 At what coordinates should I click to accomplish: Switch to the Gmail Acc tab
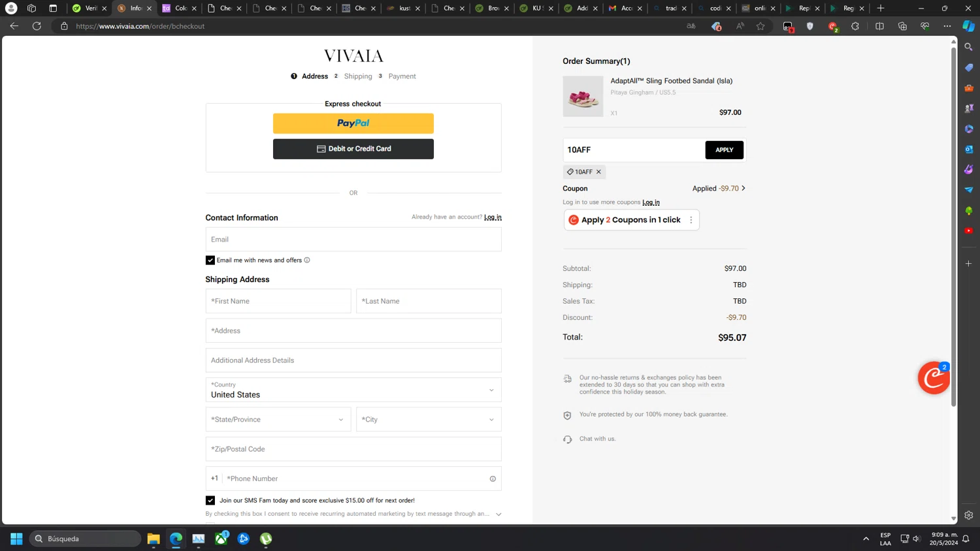[625, 8]
